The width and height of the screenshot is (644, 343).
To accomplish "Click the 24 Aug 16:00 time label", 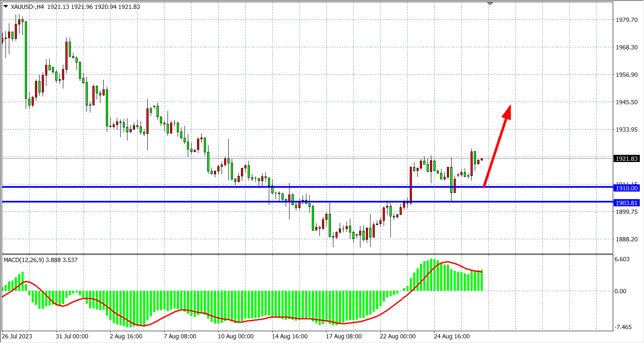I will 452,336.
